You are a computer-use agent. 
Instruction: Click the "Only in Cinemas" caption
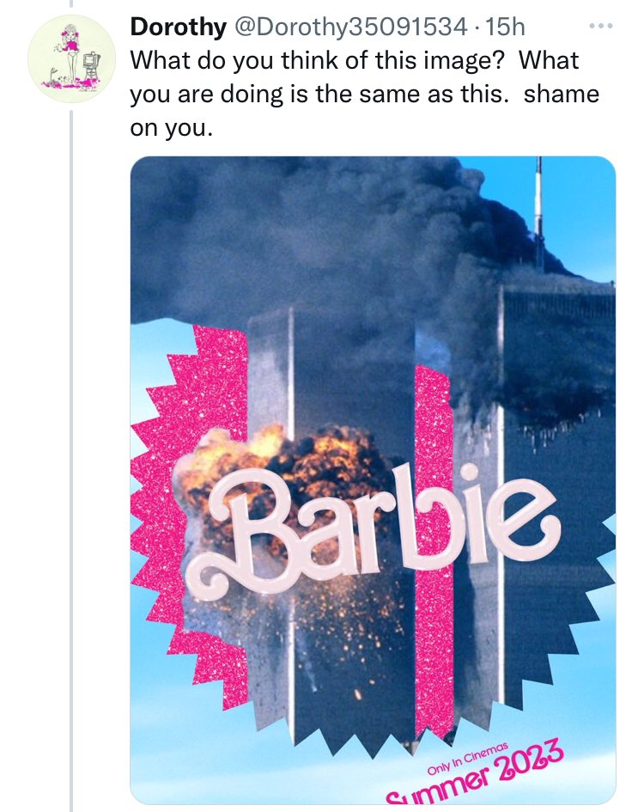pyautogui.click(x=468, y=751)
